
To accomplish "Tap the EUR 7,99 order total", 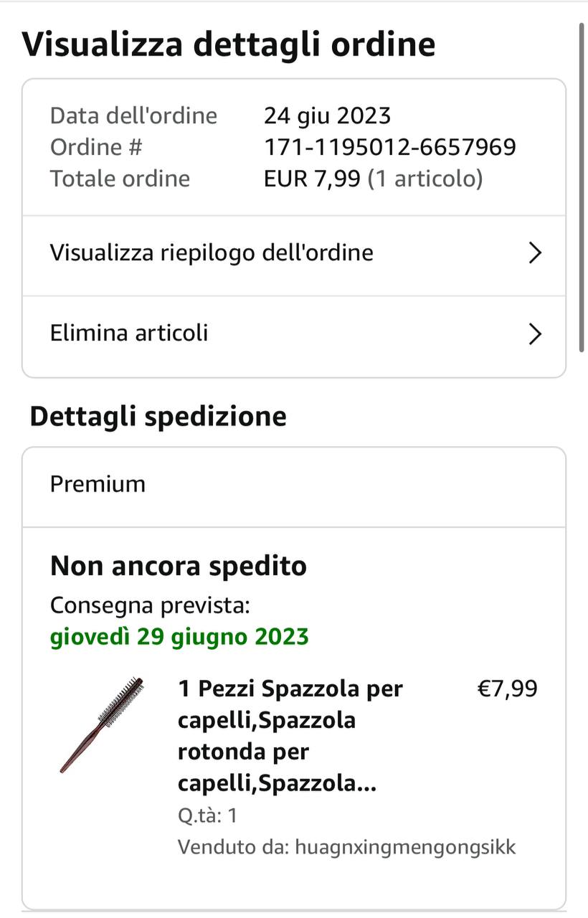I will [x=312, y=179].
